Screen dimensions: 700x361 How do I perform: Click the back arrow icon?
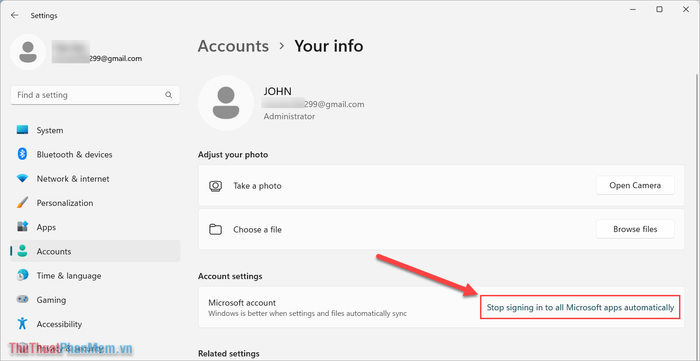pos(15,15)
